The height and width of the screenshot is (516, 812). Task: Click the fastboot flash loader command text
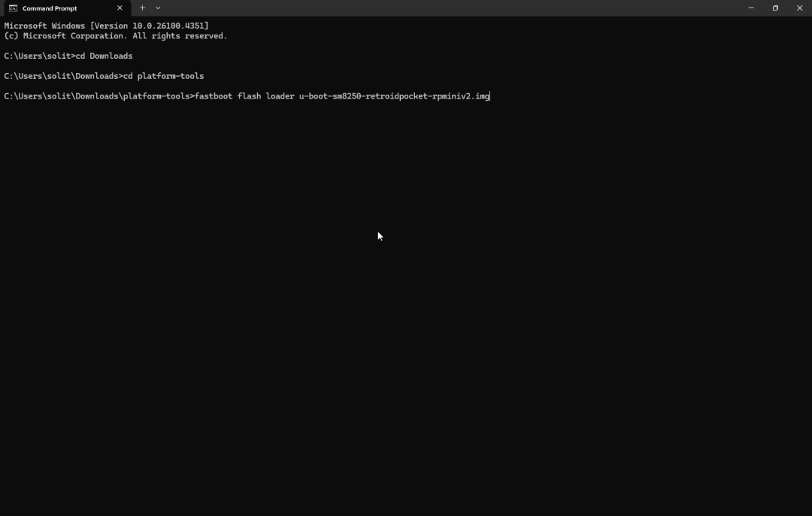248,96
